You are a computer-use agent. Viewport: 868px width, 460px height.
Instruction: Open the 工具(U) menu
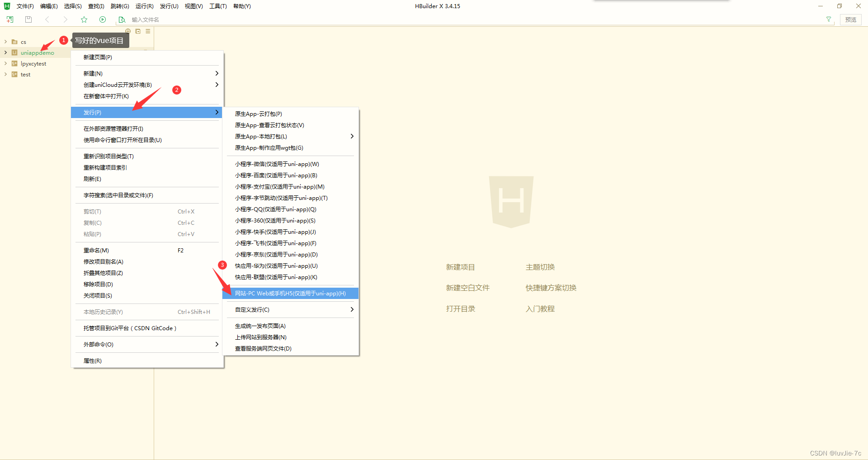pos(217,6)
